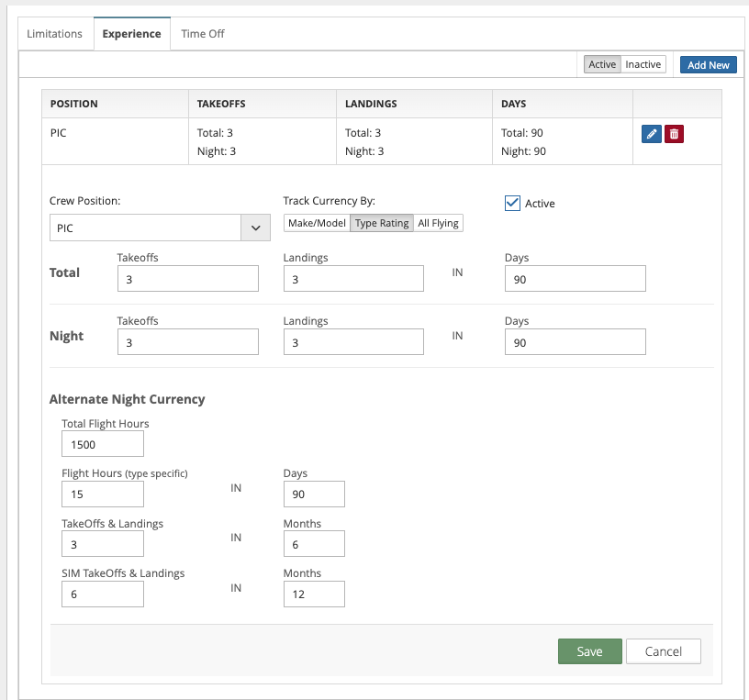Focus the Total Takeoffs field
The width and height of the screenshot is (749, 700).
[x=188, y=279]
